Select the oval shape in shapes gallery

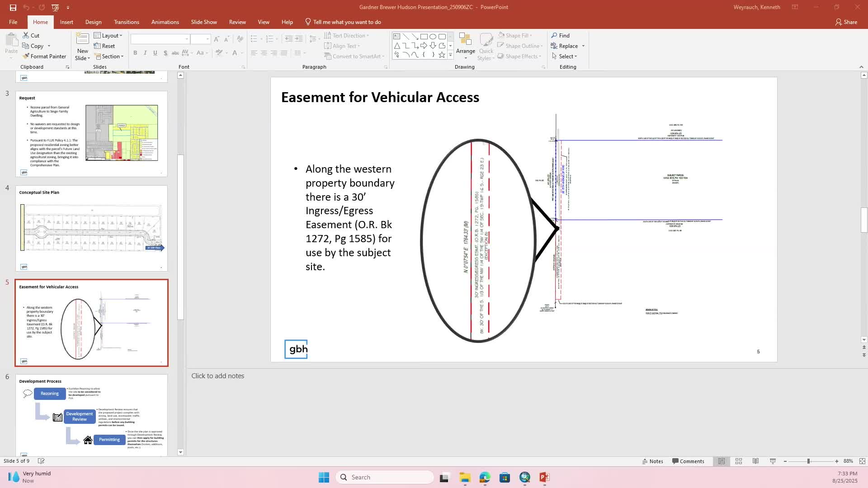click(x=433, y=37)
